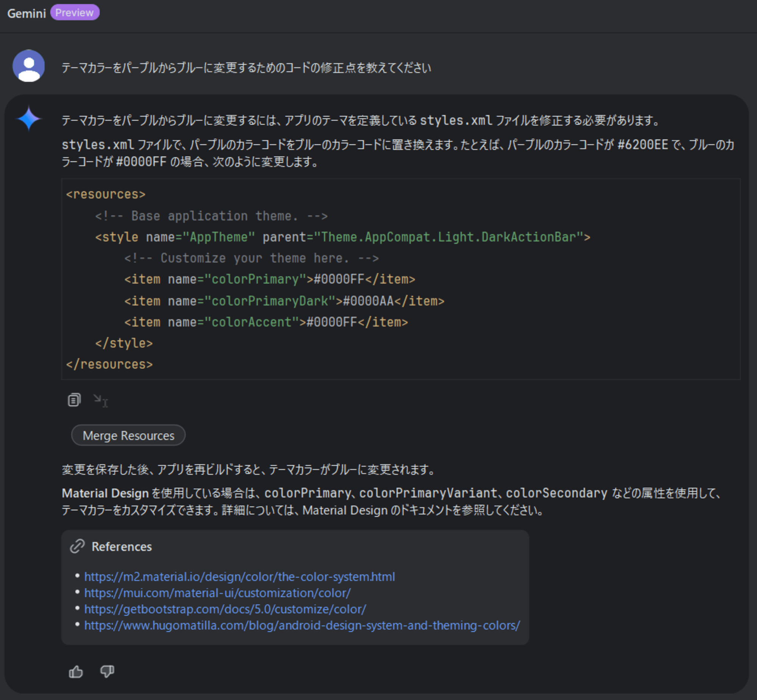
Task: Open the mui.com material-ui color link
Action: coord(218,593)
